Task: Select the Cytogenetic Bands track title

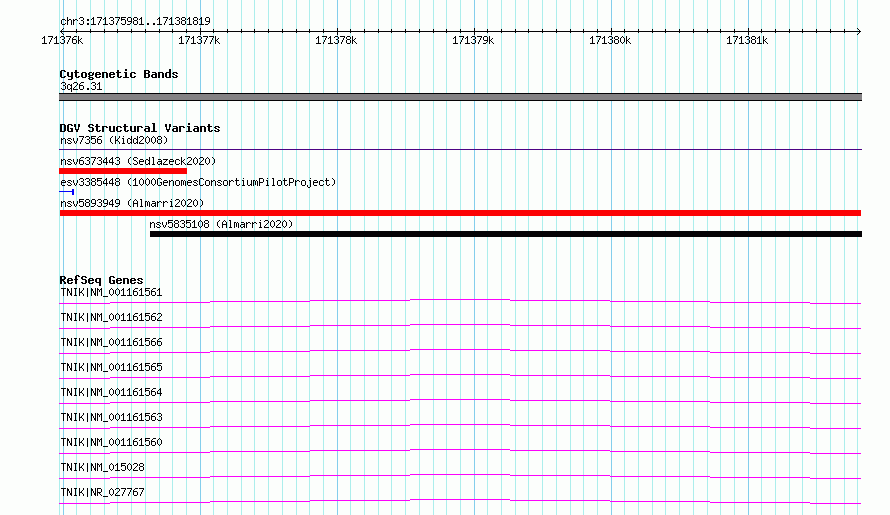Action: (119, 74)
